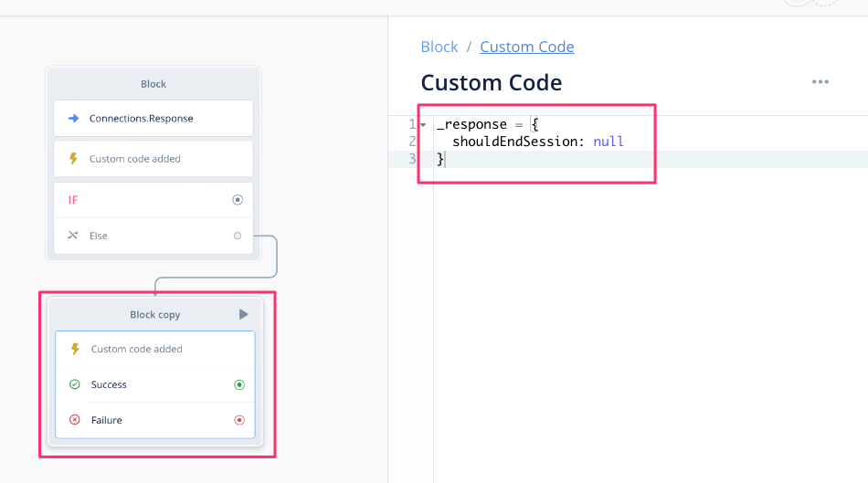Go to the Block breadcrumb link
This screenshot has height=483, width=868.
tap(439, 47)
